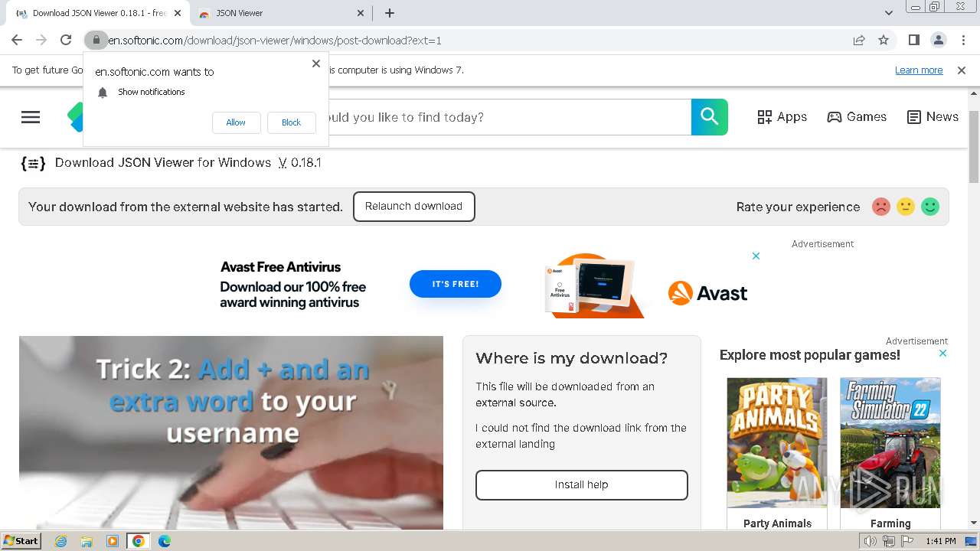
Task: Open the News section
Action: click(933, 117)
